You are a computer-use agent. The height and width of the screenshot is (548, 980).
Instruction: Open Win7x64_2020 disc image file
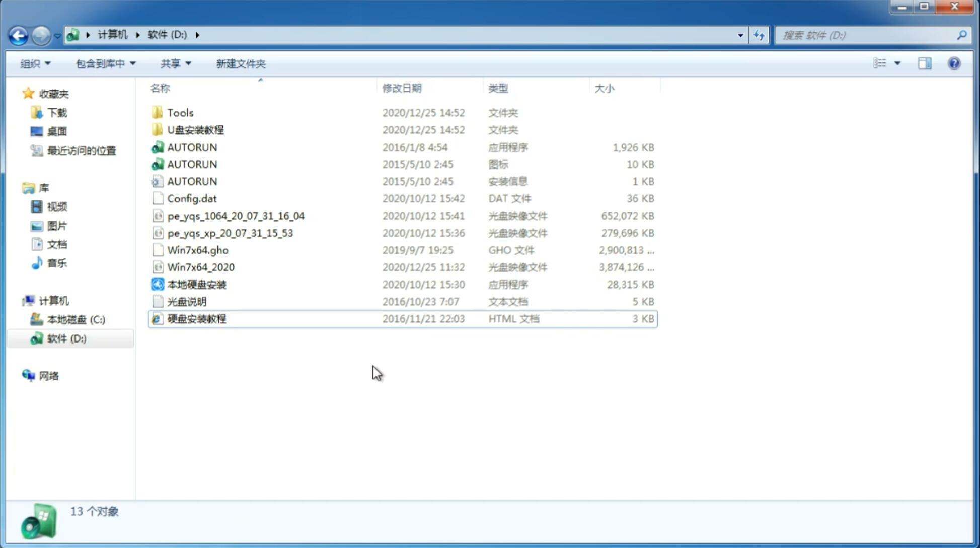click(x=200, y=267)
